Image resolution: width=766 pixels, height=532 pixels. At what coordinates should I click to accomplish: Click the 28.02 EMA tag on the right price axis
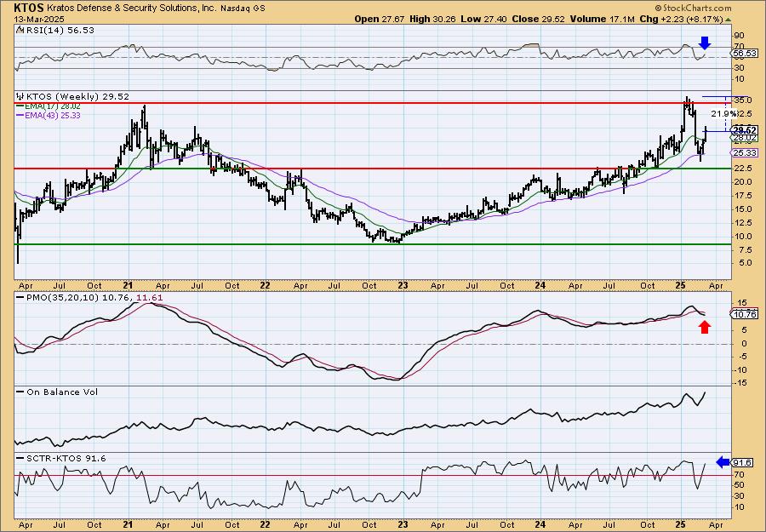tap(745, 139)
